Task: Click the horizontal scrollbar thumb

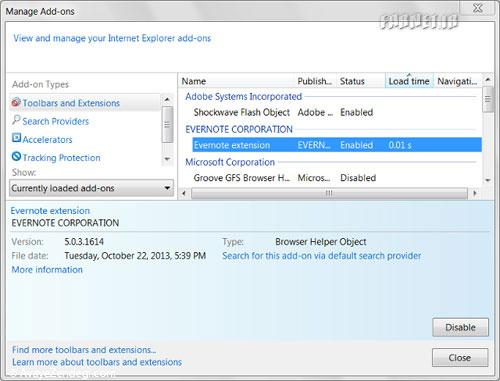Action: pyautogui.click(x=329, y=193)
